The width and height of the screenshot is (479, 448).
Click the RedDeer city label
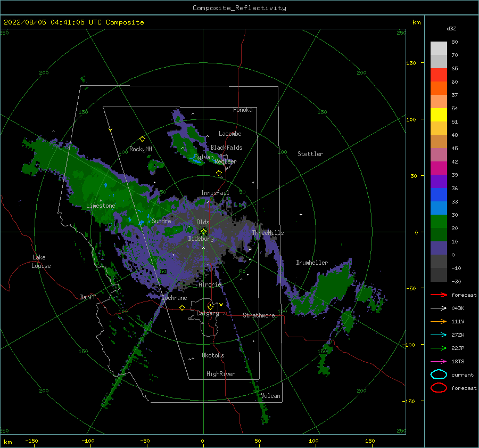click(226, 161)
